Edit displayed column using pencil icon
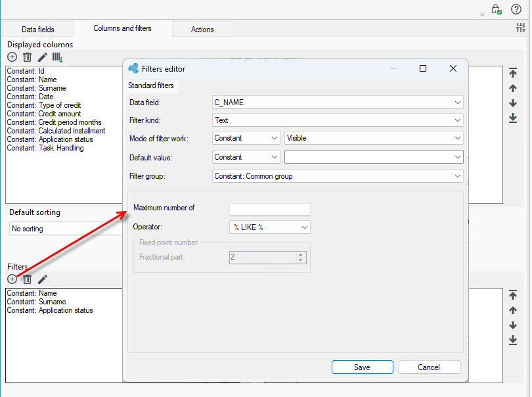 pos(43,57)
